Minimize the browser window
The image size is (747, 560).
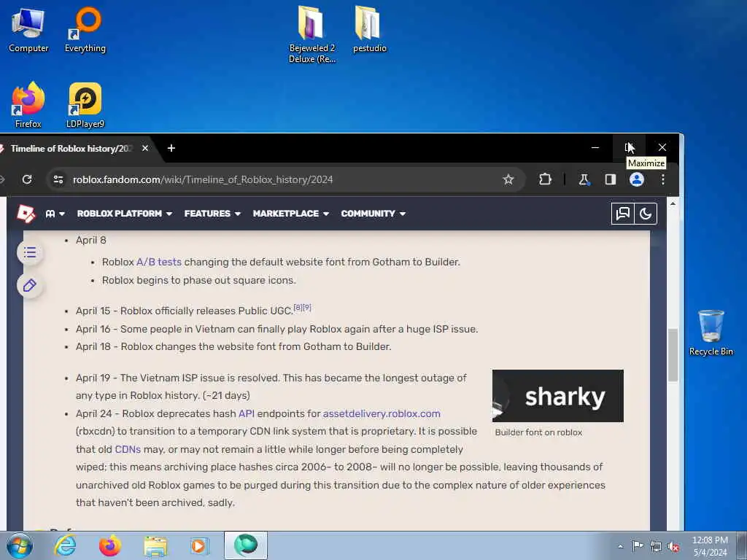pyautogui.click(x=595, y=147)
